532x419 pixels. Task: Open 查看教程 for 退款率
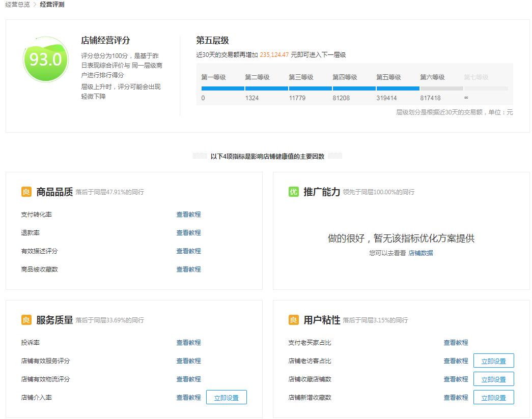click(x=188, y=232)
